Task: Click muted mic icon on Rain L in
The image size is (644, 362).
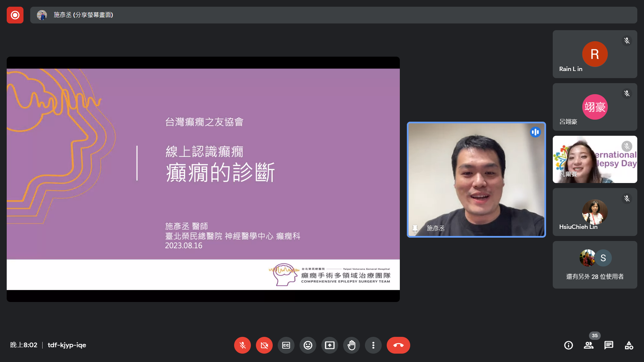Action: click(627, 41)
